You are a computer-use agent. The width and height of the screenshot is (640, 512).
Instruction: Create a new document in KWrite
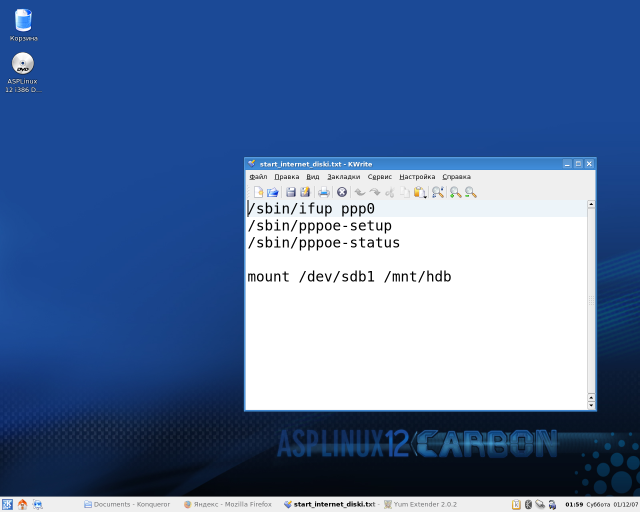[258, 192]
